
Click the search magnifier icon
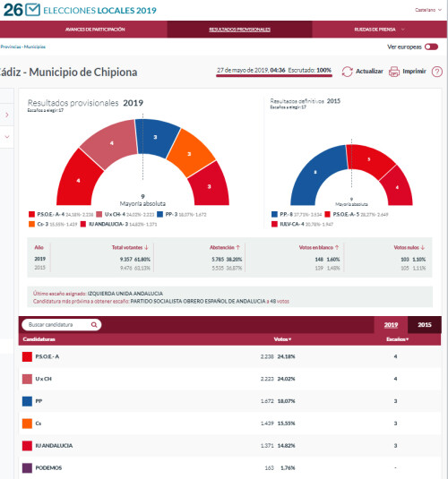tap(94, 325)
